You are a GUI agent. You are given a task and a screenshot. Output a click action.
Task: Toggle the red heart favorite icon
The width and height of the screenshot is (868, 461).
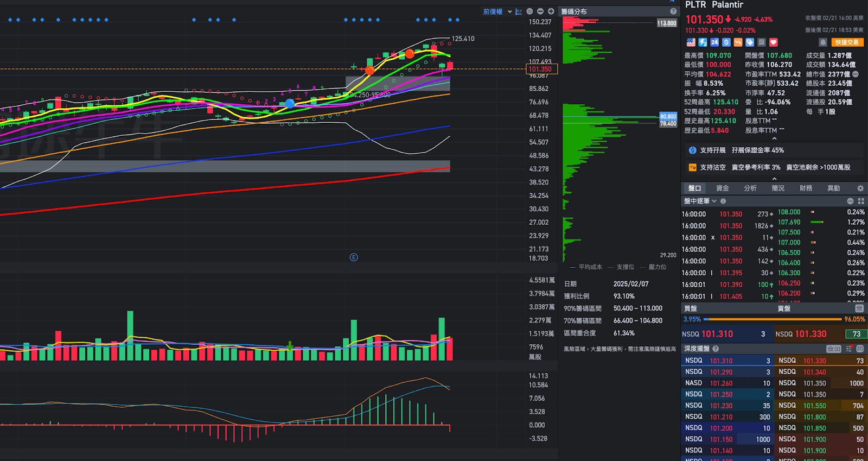(774, 42)
